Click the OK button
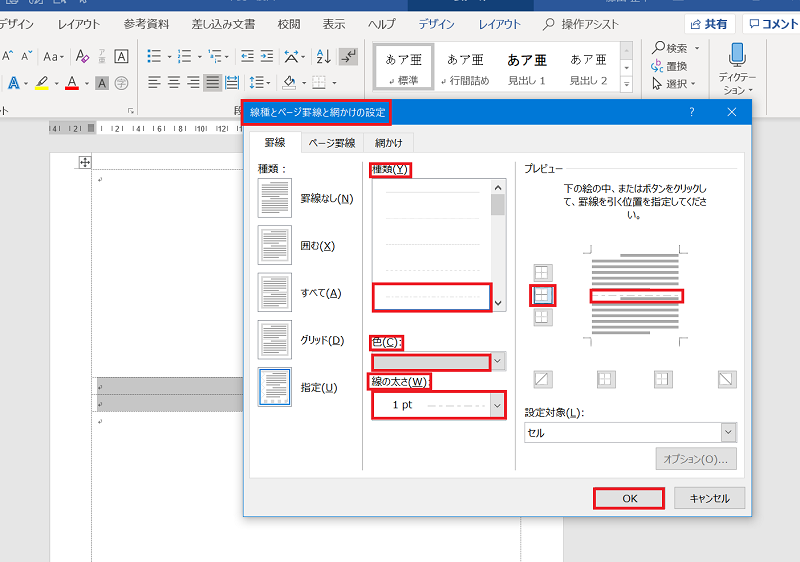 (629, 498)
